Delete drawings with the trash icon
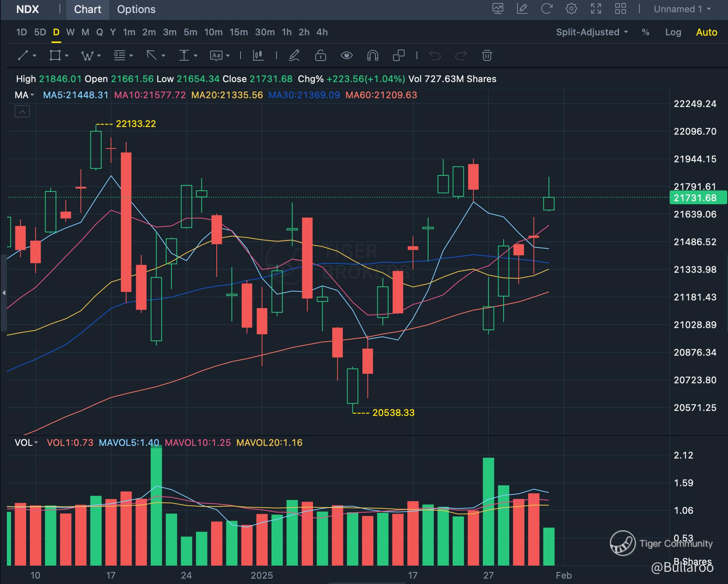The width and height of the screenshot is (728, 584). point(487,56)
